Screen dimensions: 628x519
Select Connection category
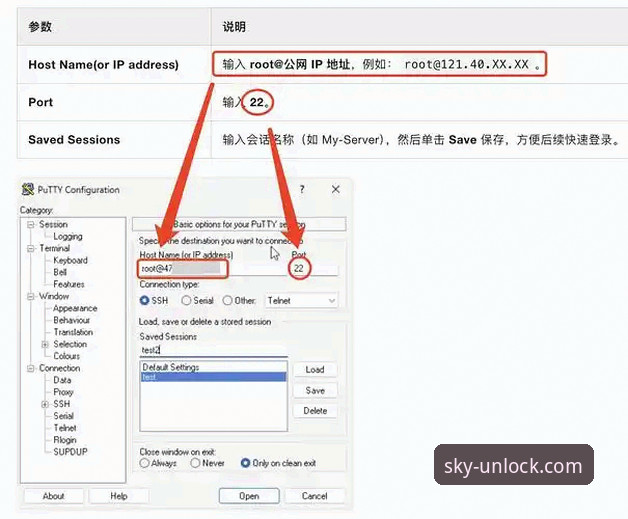pyautogui.click(x=60, y=368)
